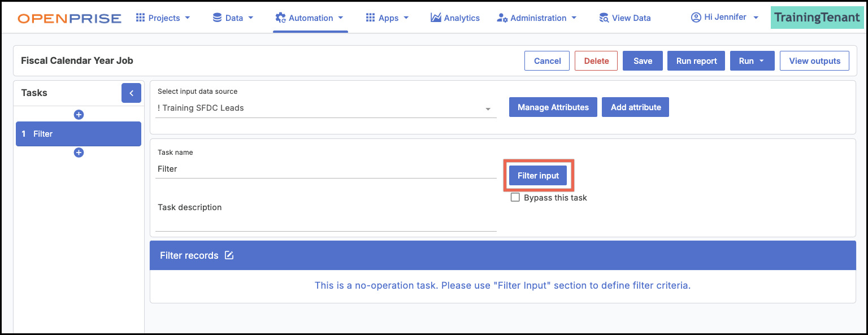Open View Data
This screenshot has height=335, width=868.
(x=625, y=18)
